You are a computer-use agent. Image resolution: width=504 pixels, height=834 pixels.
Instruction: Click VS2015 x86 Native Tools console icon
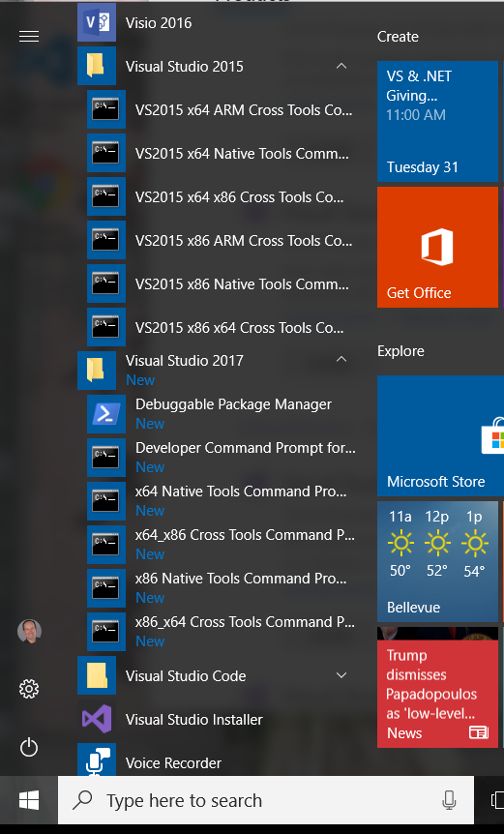coord(106,284)
